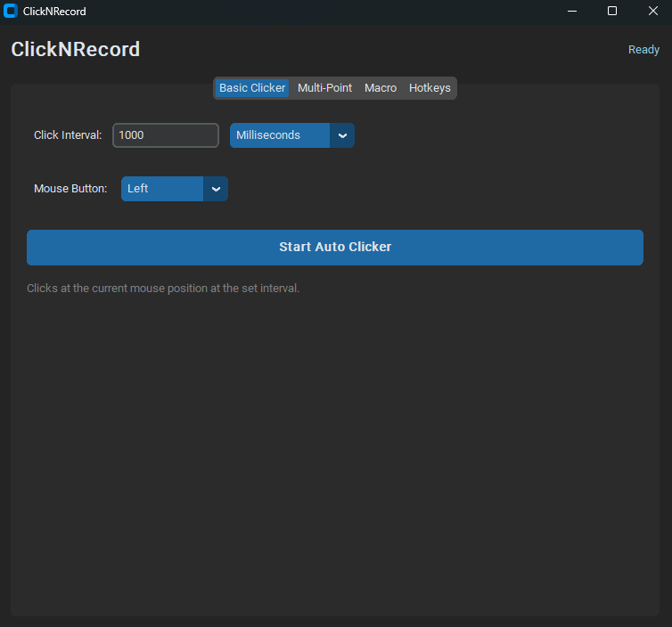Image resolution: width=672 pixels, height=627 pixels.
Task: Start the Auto Clicker
Action: coord(335,248)
